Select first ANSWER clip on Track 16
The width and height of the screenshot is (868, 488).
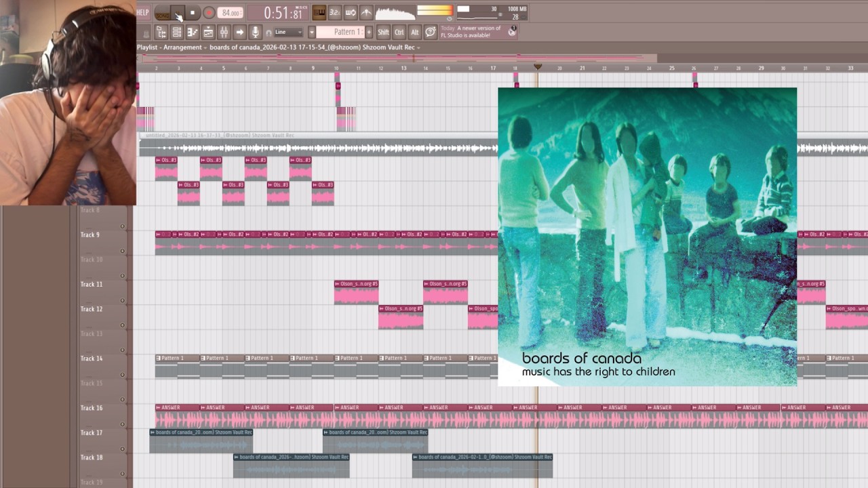(x=177, y=415)
